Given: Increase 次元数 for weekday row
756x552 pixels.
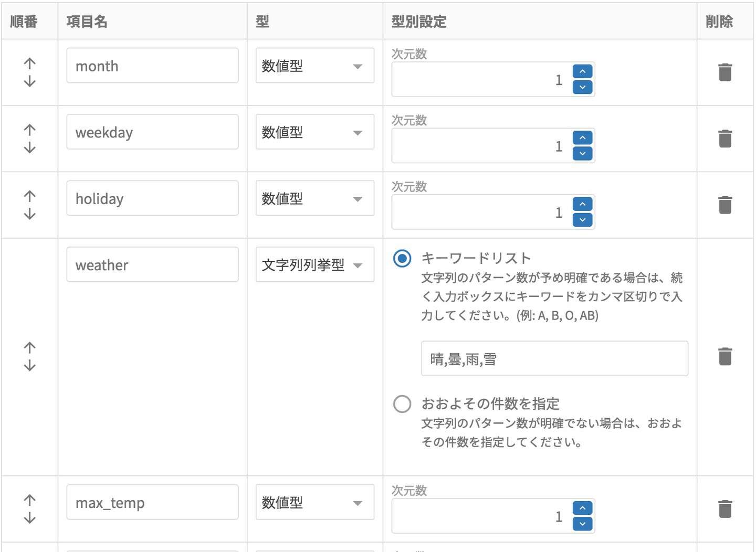Looking at the screenshot, I should click(583, 137).
